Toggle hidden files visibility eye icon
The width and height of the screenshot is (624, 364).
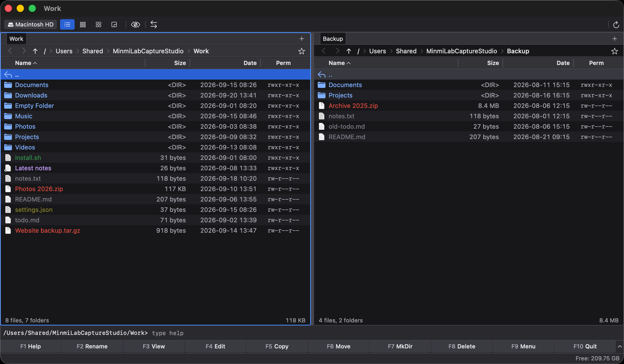coord(135,24)
